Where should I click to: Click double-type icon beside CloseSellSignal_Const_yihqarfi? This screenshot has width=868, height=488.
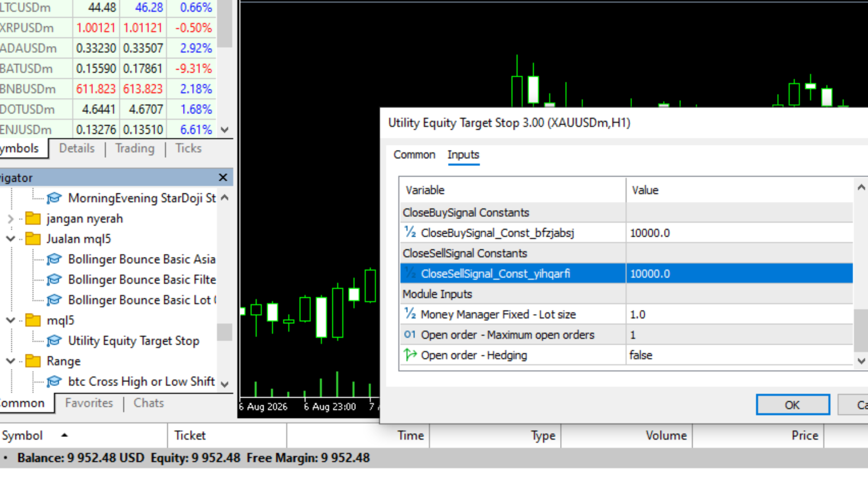410,273
